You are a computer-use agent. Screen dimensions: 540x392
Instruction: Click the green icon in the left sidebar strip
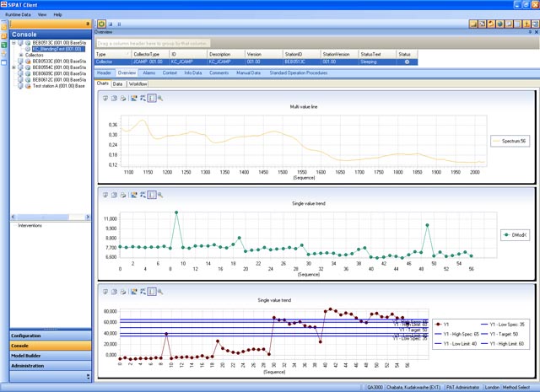(4, 43)
